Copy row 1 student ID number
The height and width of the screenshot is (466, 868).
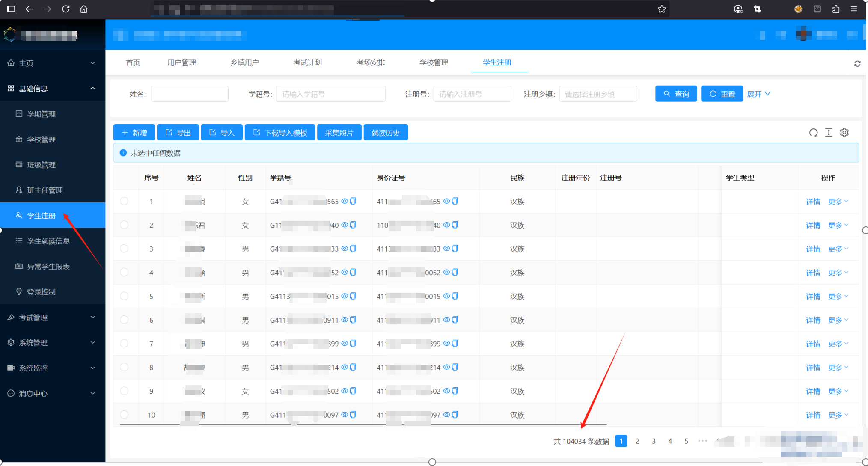pyautogui.click(x=353, y=201)
